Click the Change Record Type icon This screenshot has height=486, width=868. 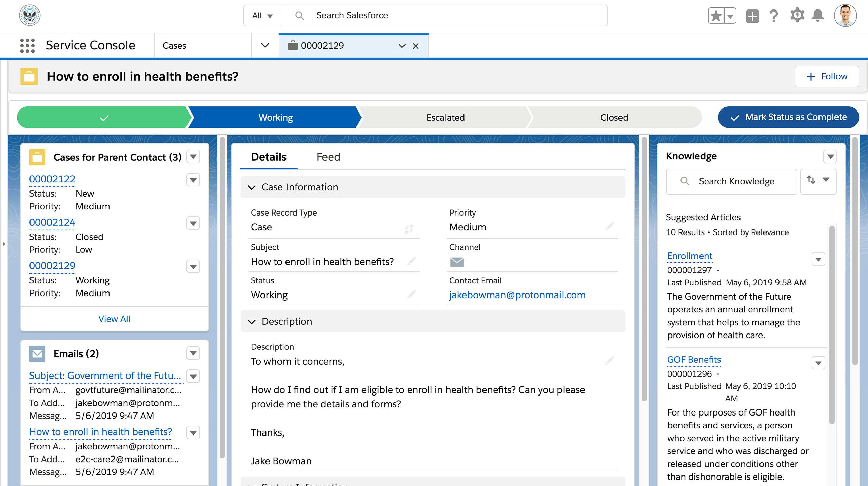[409, 229]
